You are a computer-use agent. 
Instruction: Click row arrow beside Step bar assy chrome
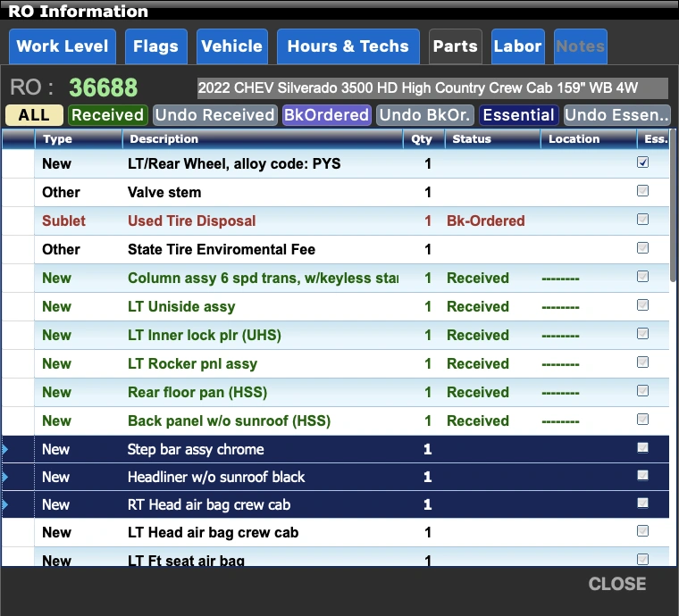point(4,449)
